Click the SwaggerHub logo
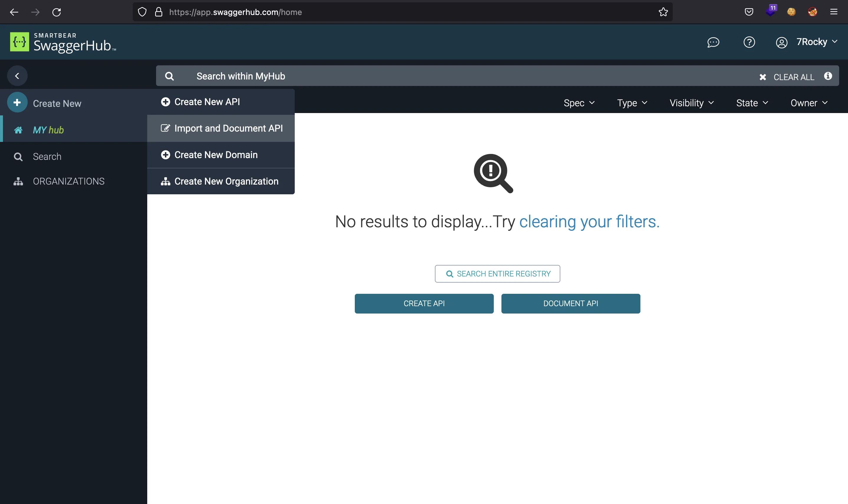This screenshot has width=848, height=504. 63,42
